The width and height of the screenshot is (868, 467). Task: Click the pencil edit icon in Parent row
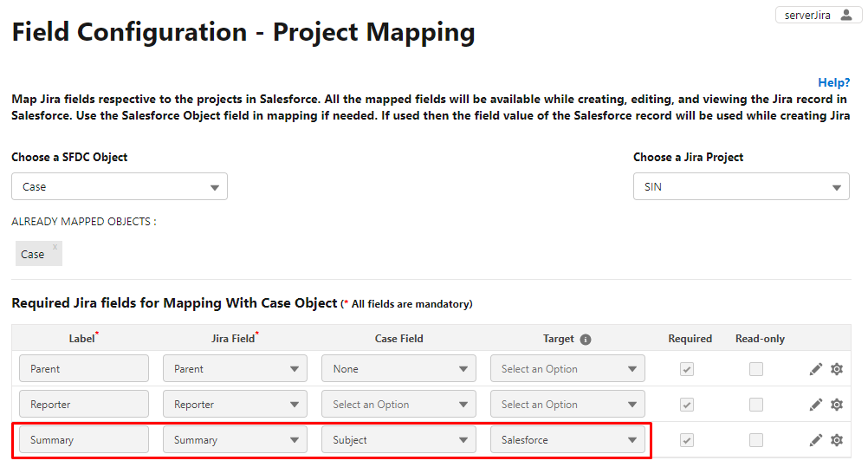[815, 369]
